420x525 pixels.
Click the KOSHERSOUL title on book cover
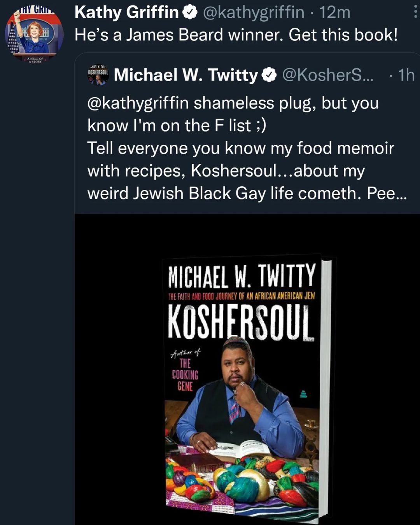[241, 322]
